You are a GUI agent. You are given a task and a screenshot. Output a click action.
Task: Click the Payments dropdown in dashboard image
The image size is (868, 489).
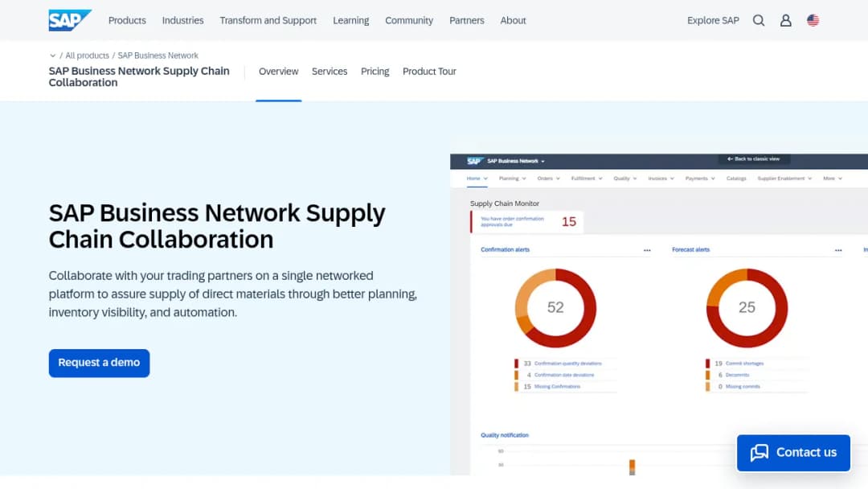(700, 179)
